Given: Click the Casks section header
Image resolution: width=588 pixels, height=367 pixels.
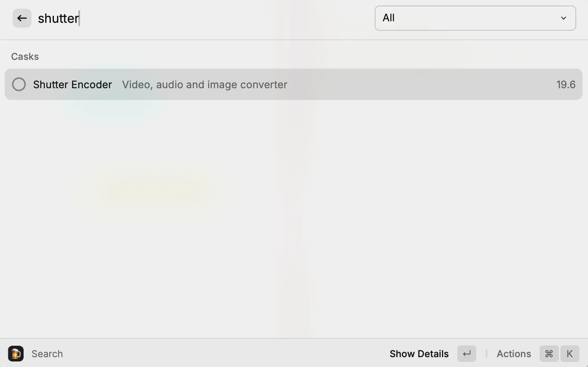Looking at the screenshot, I should [x=25, y=56].
